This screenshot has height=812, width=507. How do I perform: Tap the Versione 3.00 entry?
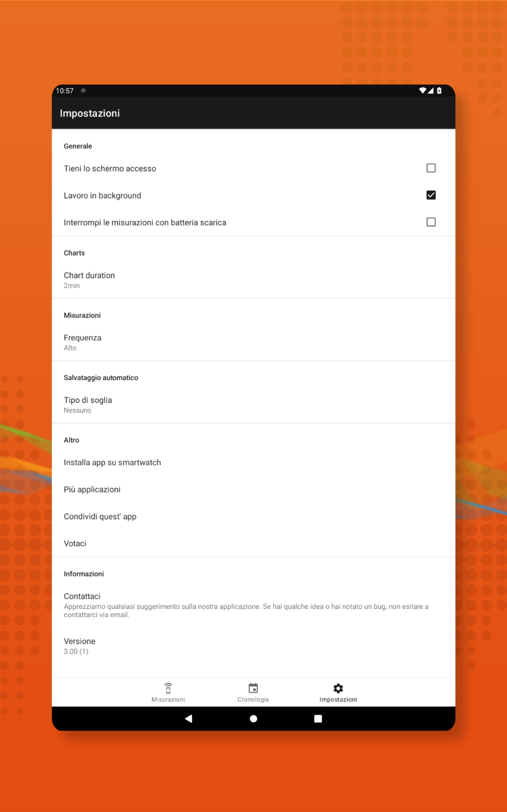253,646
